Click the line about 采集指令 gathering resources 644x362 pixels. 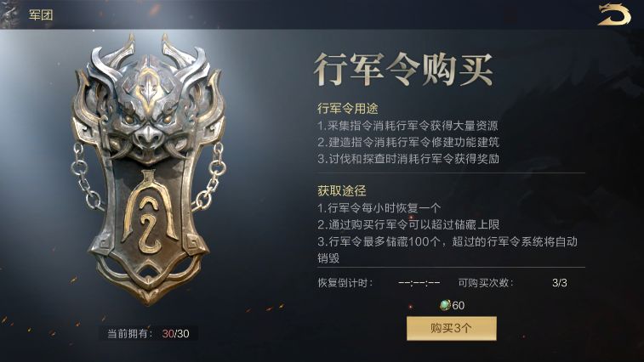[x=407, y=126]
